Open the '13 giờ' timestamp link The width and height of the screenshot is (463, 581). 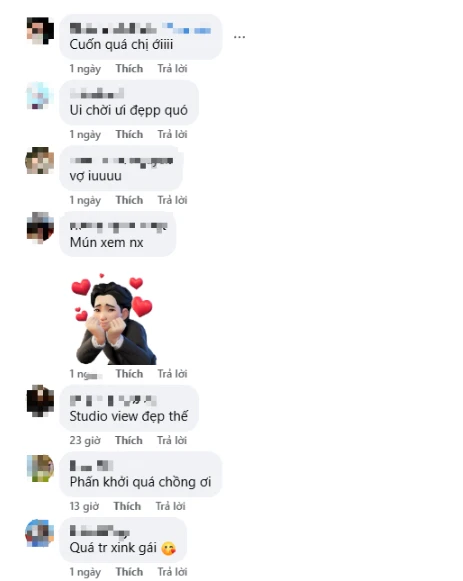tap(84, 506)
